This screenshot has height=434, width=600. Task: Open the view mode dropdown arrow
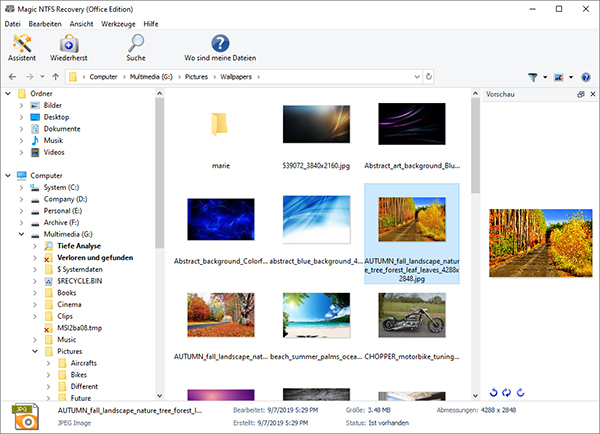pyautogui.click(x=571, y=77)
